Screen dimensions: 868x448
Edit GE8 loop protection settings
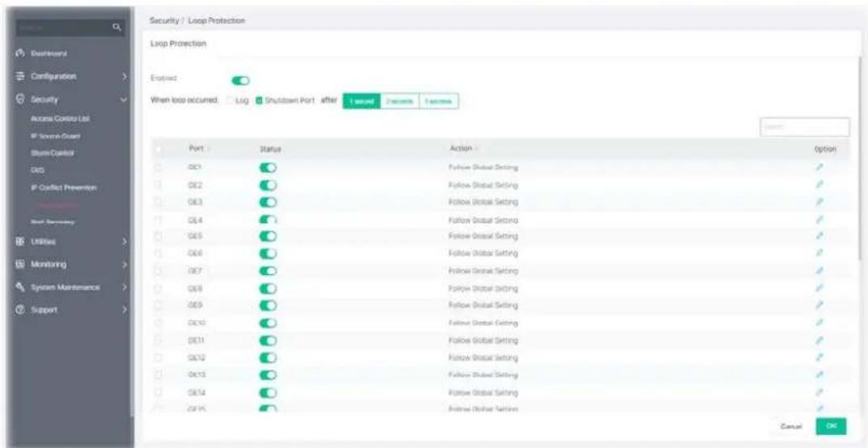click(819, 288)
